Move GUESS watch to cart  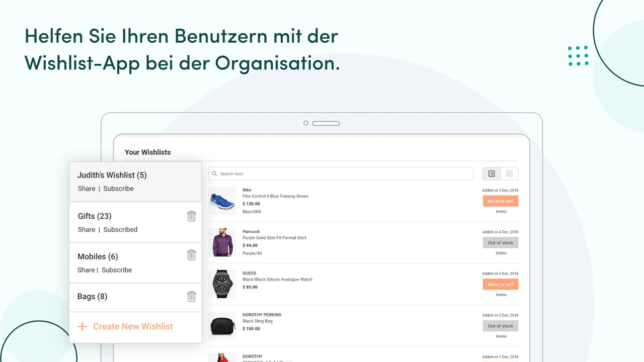coord(501,284)
